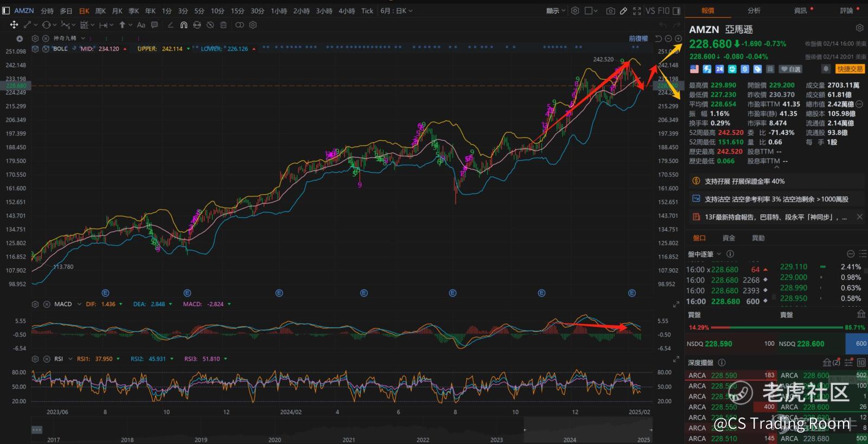The image size is (868, 444).
Task: Collapse indicators with the round arrow button
Action: [x=20, y=39]
